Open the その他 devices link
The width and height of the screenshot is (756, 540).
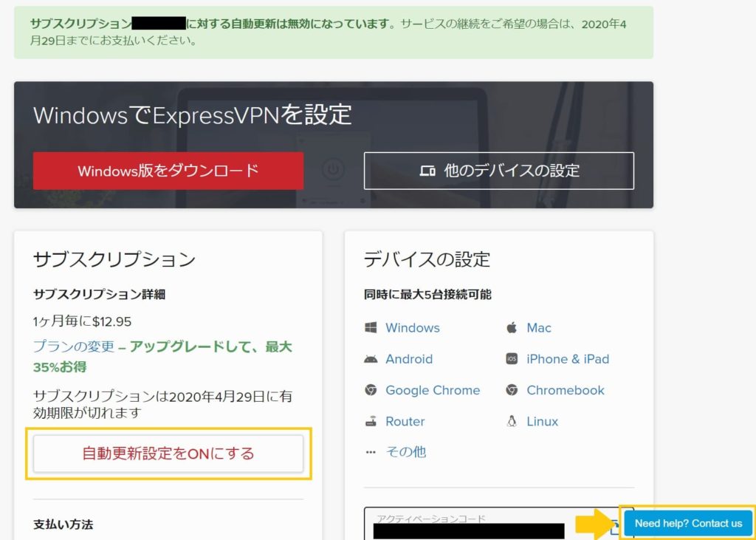(x=406, y=451)
